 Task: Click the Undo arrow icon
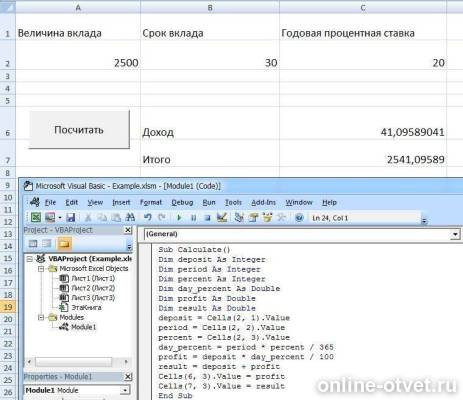click(x=148, y=218)
